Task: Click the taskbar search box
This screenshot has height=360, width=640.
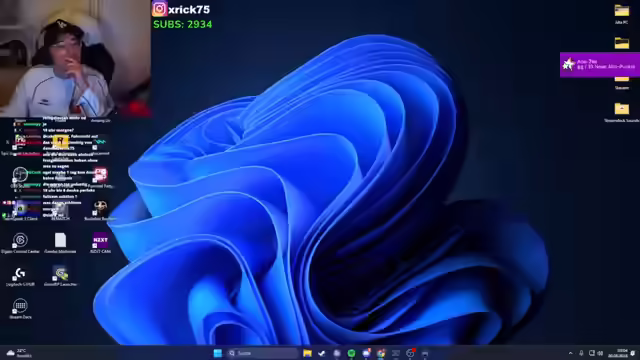Action: [x=263, y=353]
